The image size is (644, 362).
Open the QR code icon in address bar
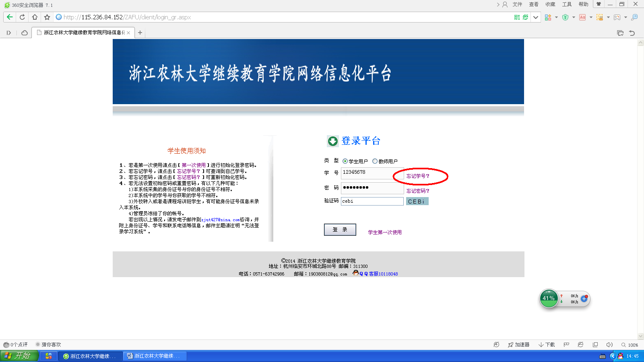[x=517, y=17]
